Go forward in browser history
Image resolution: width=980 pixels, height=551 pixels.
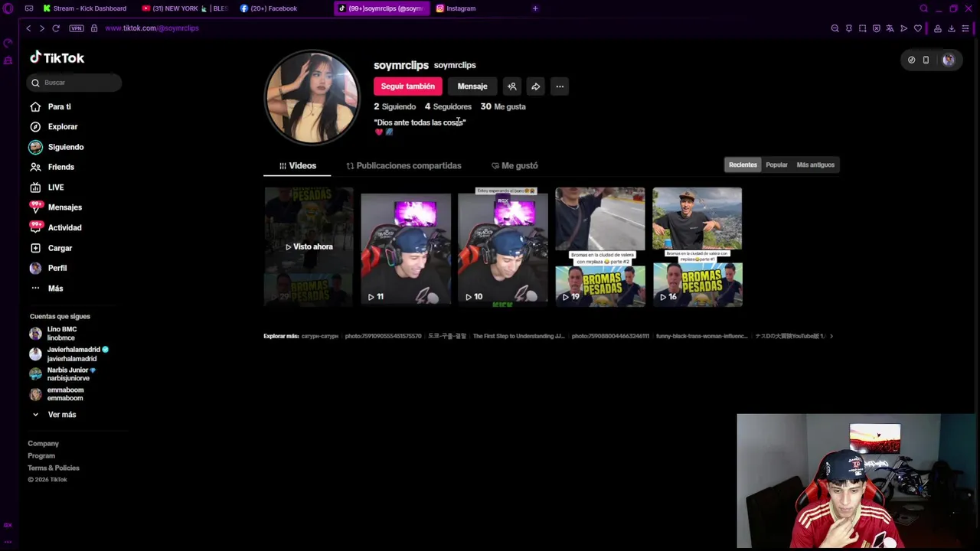click(x=41, y=28)
